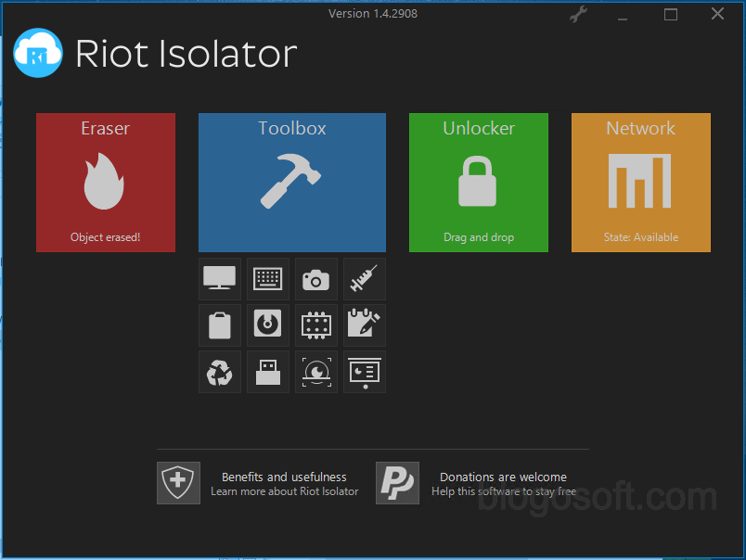Image resolution: width=746 pixels, height=560 pixels.
Task: Click Help this software to stay free
Action: coord(503,491)
